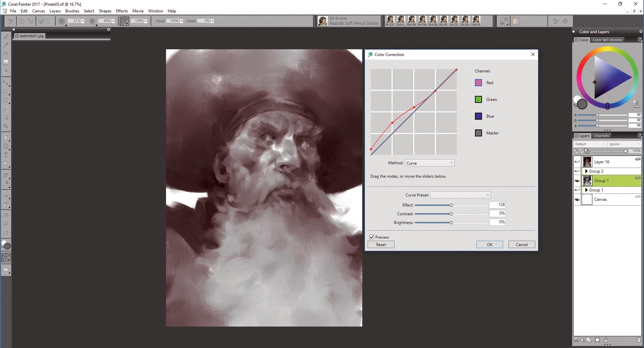
Task: Click the clone color stamp icon
Action: click(636, 104)
